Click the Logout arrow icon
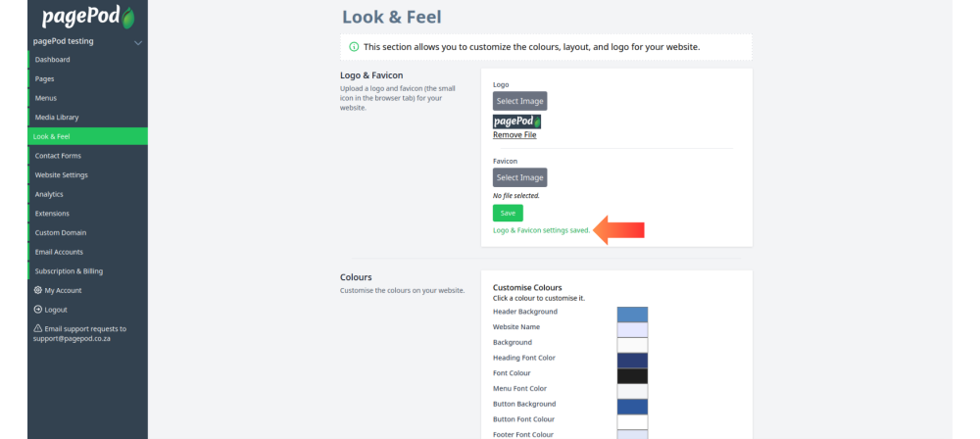This screenshot has width=980, height=439. (38, 310)
